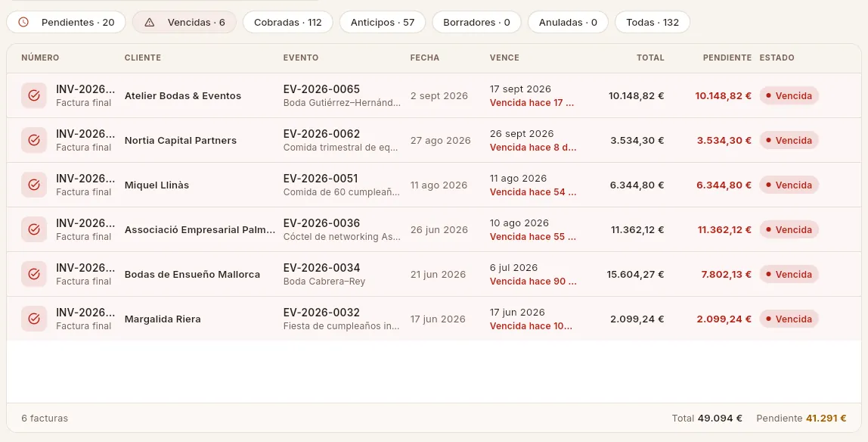Sort by the PENDIENTE column header

(x=727, y=58)
